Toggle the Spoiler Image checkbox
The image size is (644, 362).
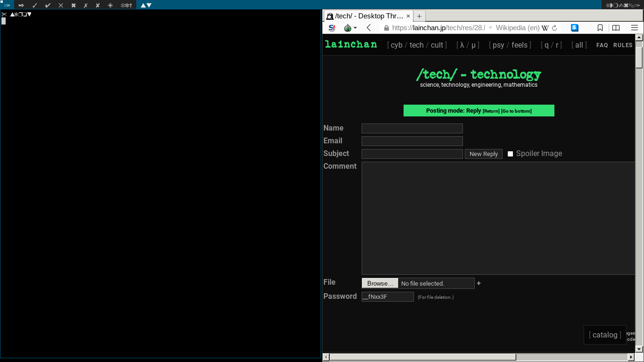(510, 154)
